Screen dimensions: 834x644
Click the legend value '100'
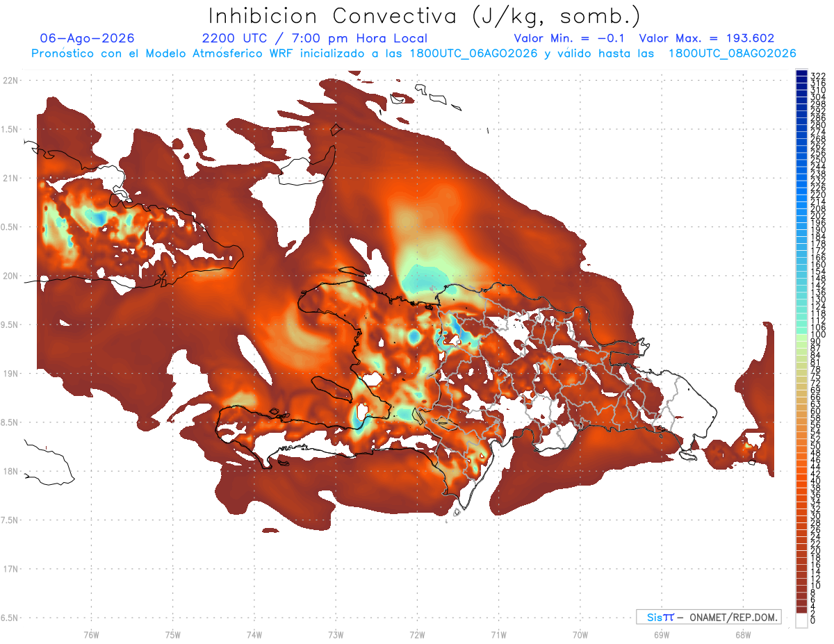[x=817, y=335]
